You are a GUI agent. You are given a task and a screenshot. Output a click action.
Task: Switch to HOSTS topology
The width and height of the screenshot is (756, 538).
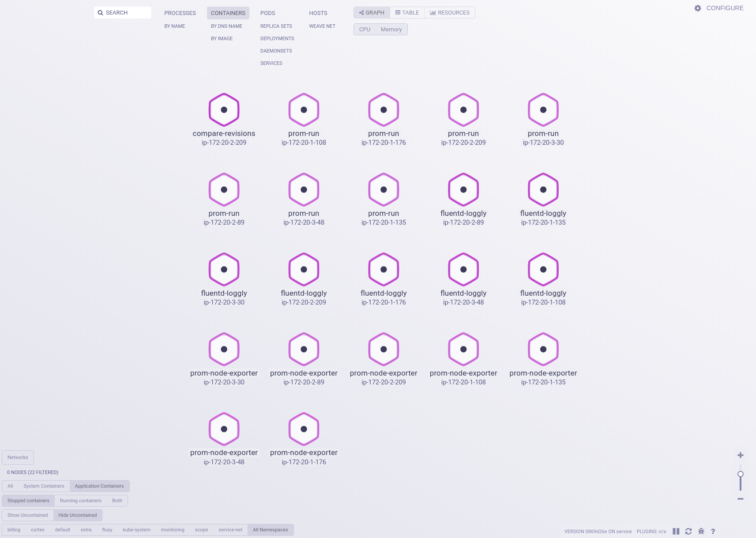(318, 13)
